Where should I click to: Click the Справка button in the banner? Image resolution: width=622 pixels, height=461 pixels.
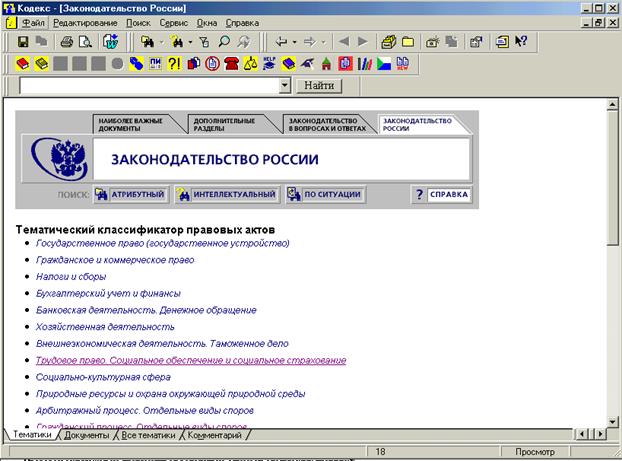tap(442, 194)
